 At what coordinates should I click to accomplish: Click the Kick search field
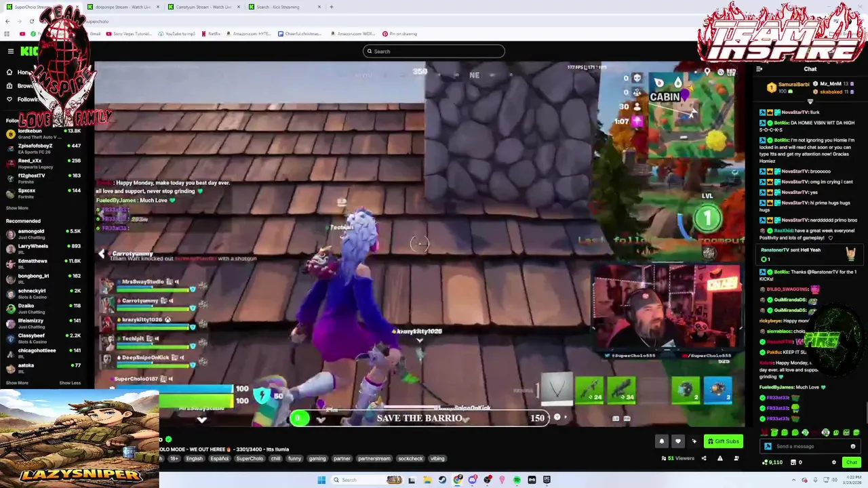434,52
